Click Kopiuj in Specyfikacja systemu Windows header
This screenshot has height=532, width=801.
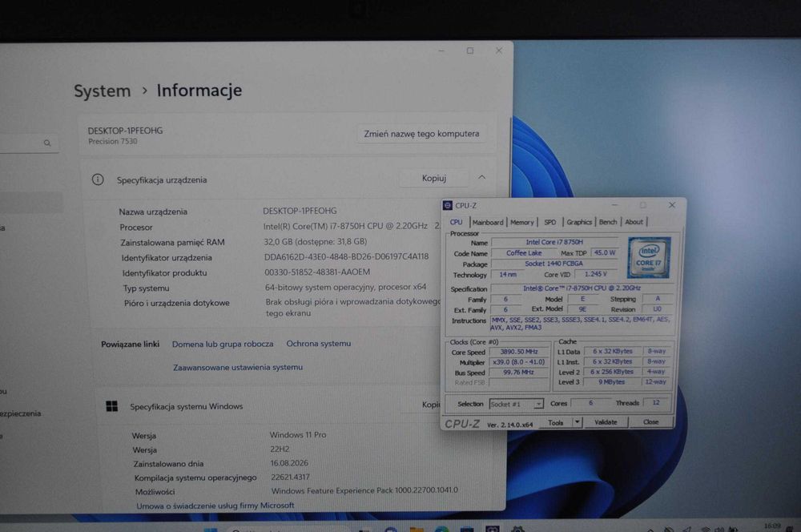pyautogui.click(x=429, y=405)
